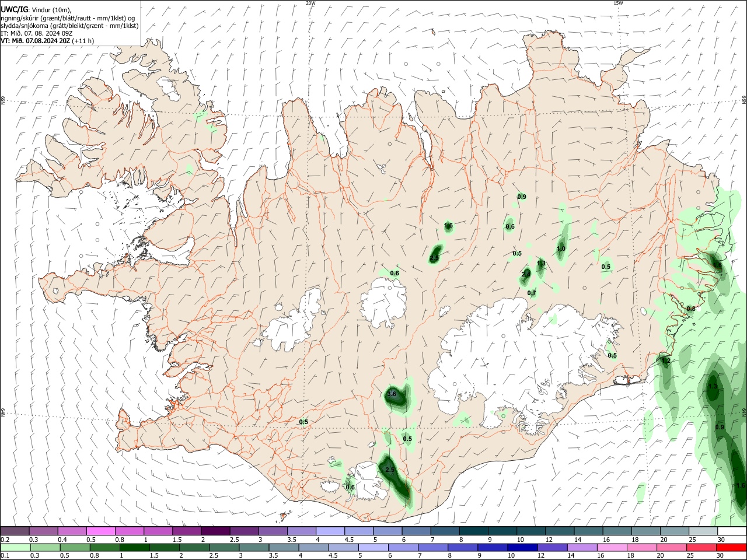Pick the light periwinkle swatch at 4 in the upper scale
Image resolution: width=747 pixels, height=560 pixels.
pyautogui.click(x=330, y=531)
